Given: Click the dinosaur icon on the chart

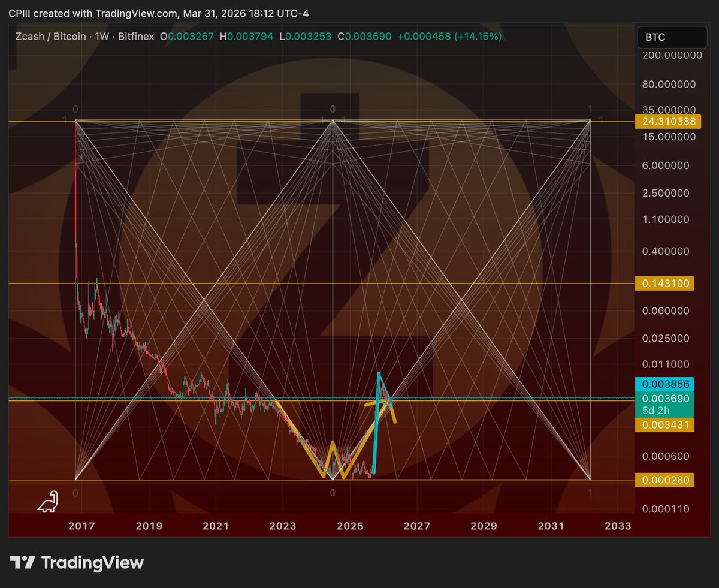Looking at the screenshot, I should (x=47, y=502).
